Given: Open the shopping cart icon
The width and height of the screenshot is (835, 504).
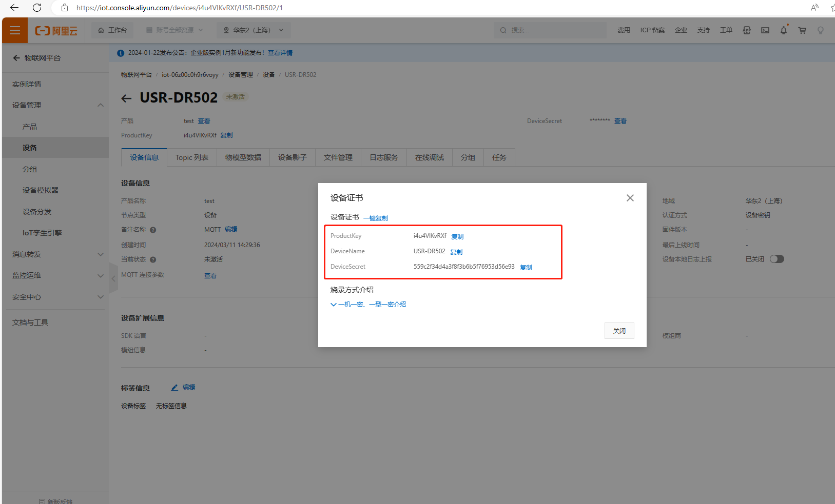Looking at the screenshot, I should coord(802,30).
